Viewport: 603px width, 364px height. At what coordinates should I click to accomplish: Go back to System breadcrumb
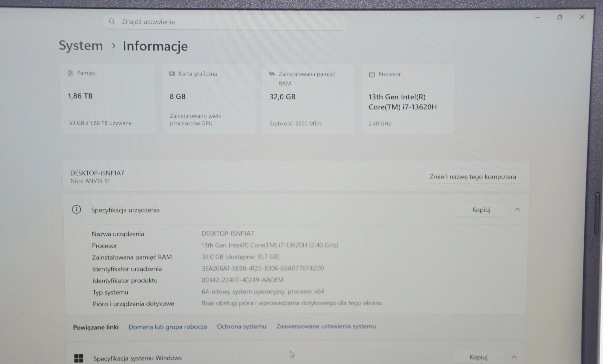click(x=81, y=45)
